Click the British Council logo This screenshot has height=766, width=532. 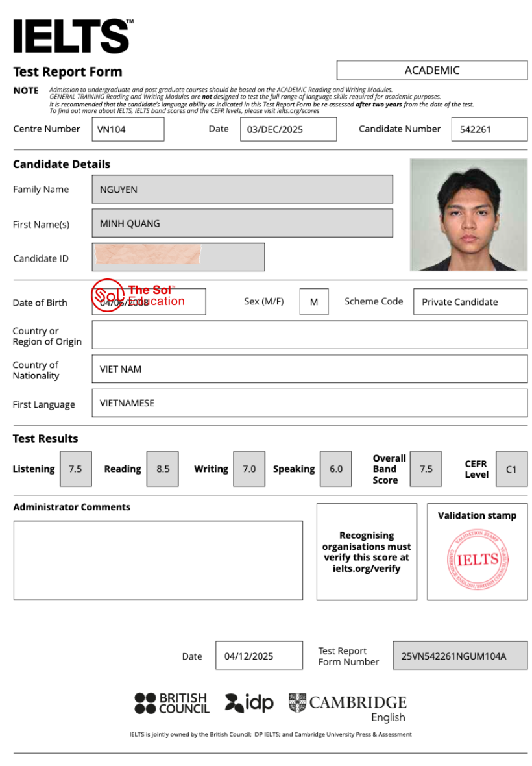tap(172, 703)
